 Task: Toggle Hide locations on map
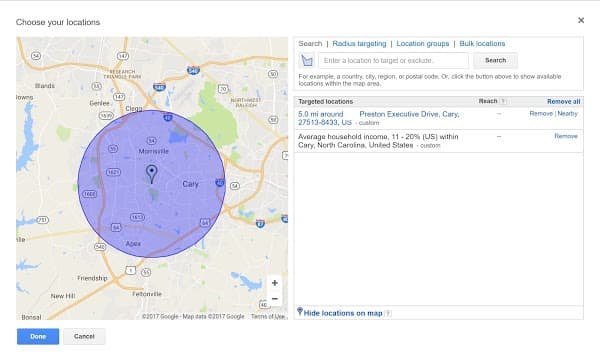coord(343,313)
